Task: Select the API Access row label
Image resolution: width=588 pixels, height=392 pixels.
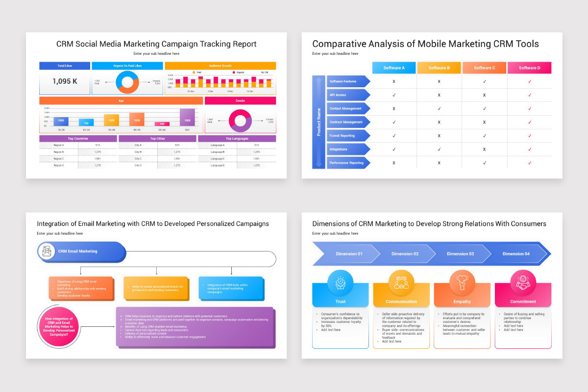Action: [x=348, y=95]
